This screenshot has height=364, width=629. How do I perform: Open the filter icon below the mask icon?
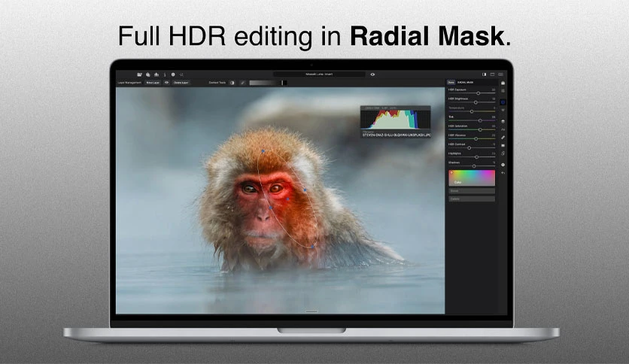(x=503, y=111)
